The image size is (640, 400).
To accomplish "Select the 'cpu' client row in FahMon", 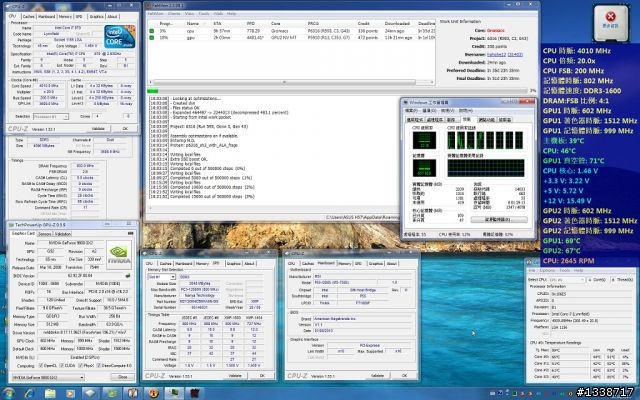I will click(291, 31).
